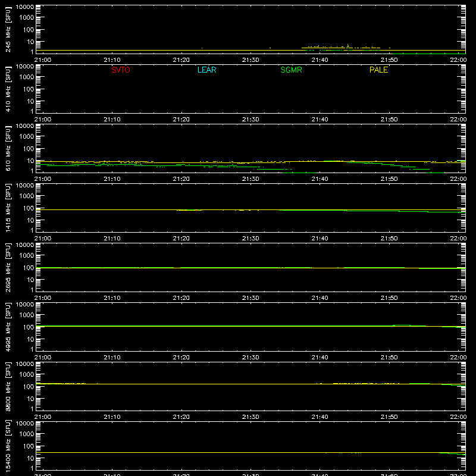
Task: Click 21:30 time label below 410 MHz plot
Action: [x=250, y=120]
